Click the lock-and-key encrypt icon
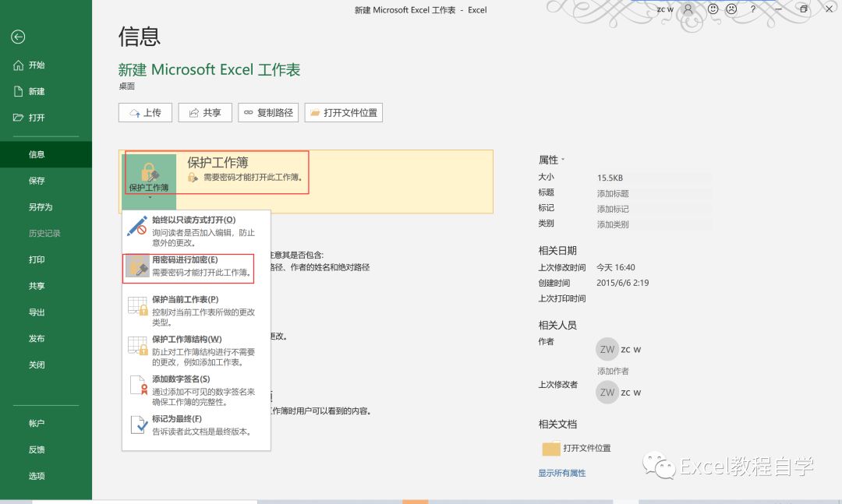 [137, 266]
